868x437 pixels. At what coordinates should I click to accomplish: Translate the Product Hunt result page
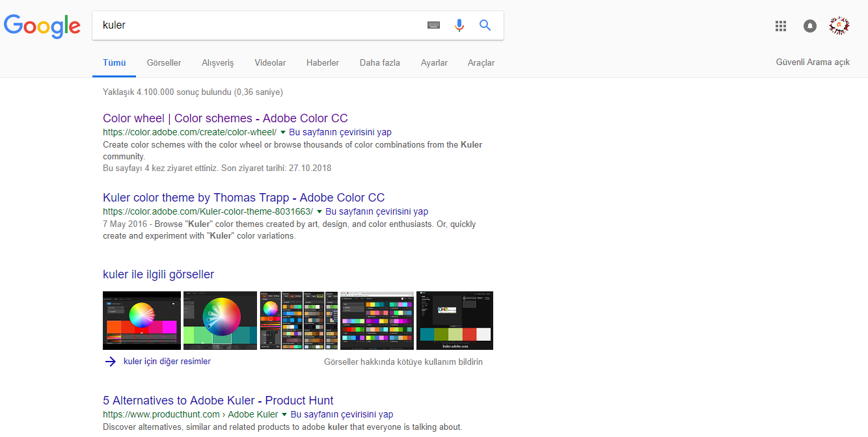pos(342,414)
